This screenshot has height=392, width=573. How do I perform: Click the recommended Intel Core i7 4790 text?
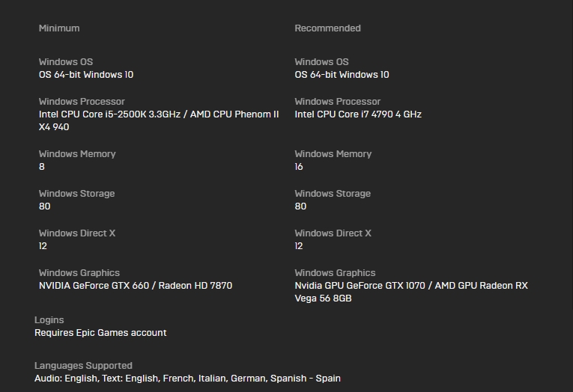[358, 114]
